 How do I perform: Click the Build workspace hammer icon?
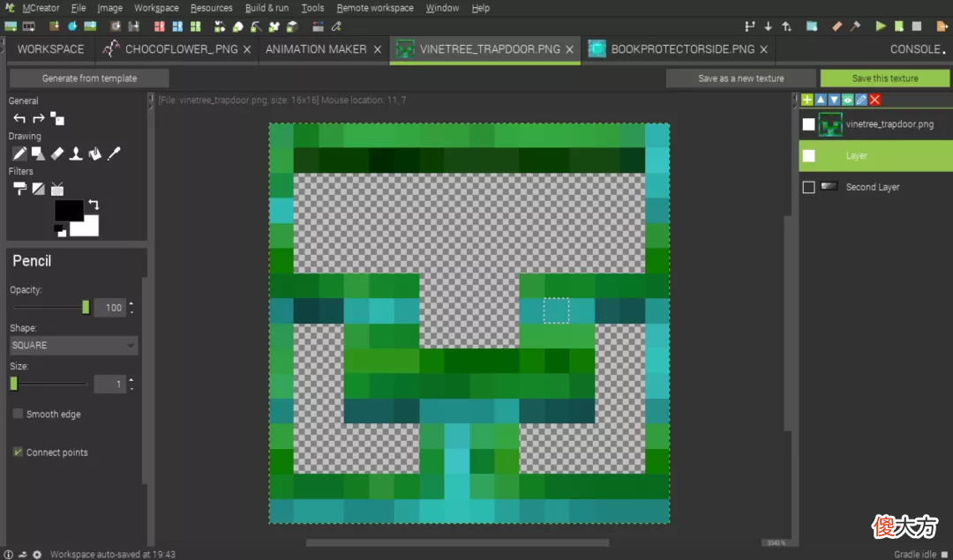[x=855, y=26]
